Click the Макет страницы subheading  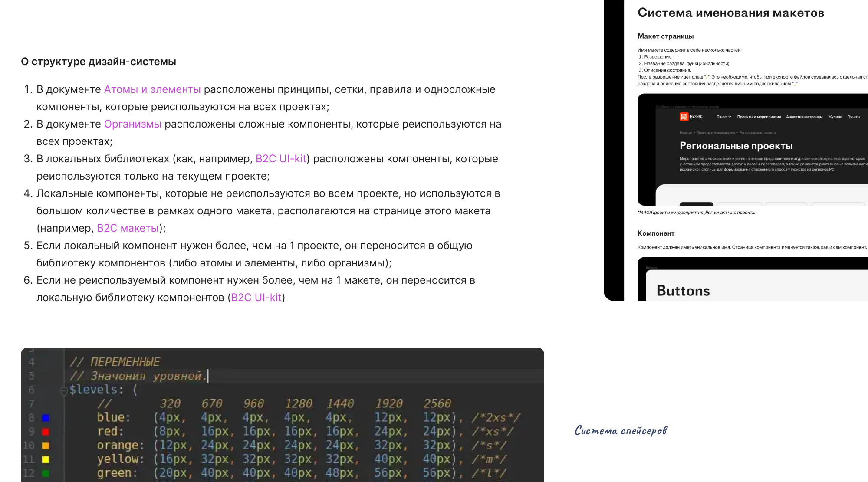tap(665, 36)
